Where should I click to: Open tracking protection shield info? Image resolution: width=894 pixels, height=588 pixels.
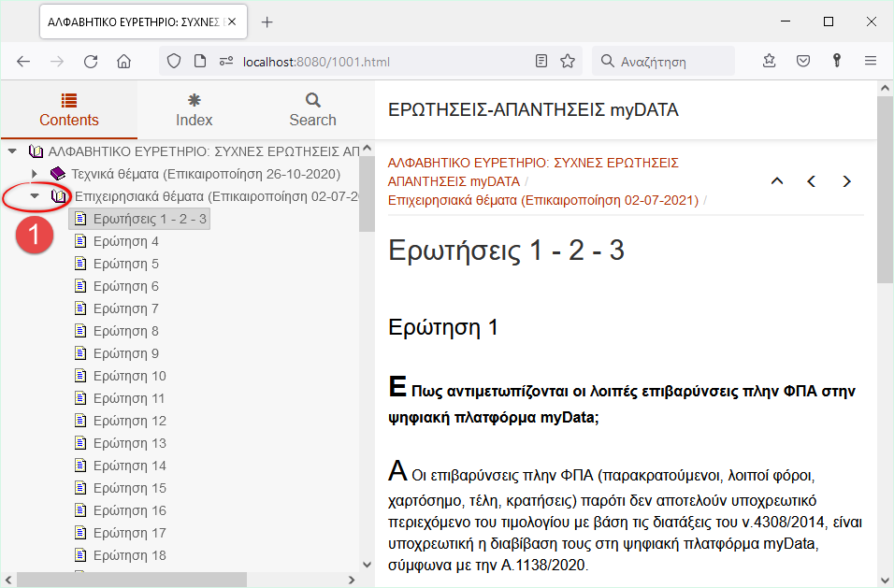pyautogui.click(x=174, y=61)
